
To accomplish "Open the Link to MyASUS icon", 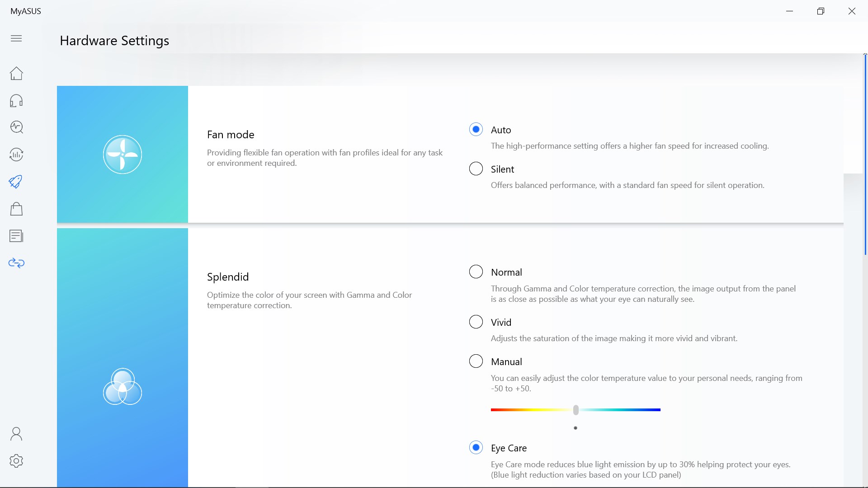I will [16, 263].
